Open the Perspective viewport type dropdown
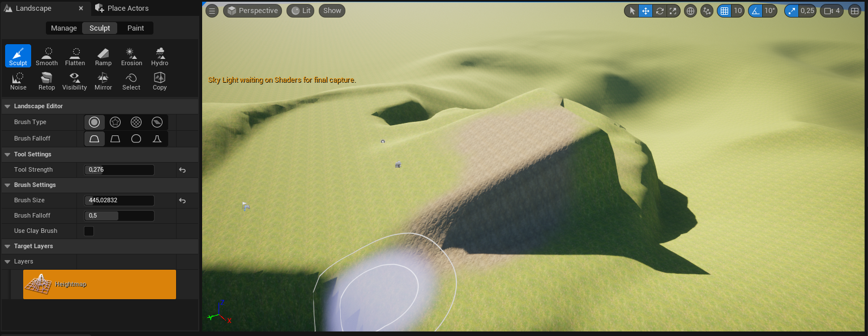 [253, 11]
